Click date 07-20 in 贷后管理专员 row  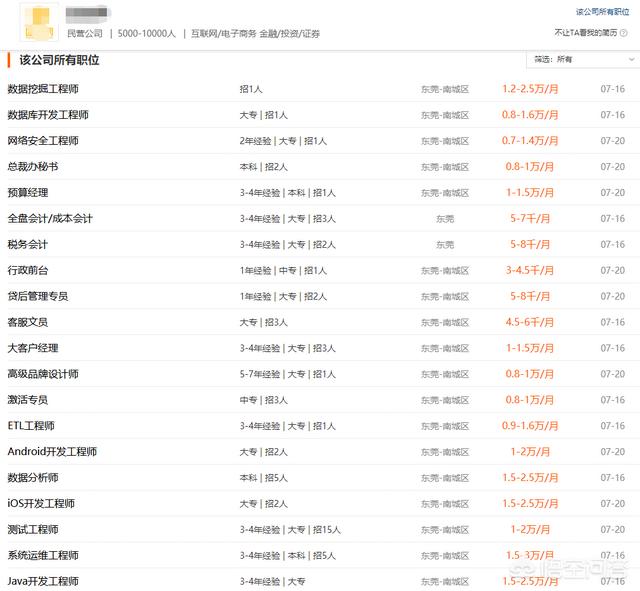tap(613, 296)
